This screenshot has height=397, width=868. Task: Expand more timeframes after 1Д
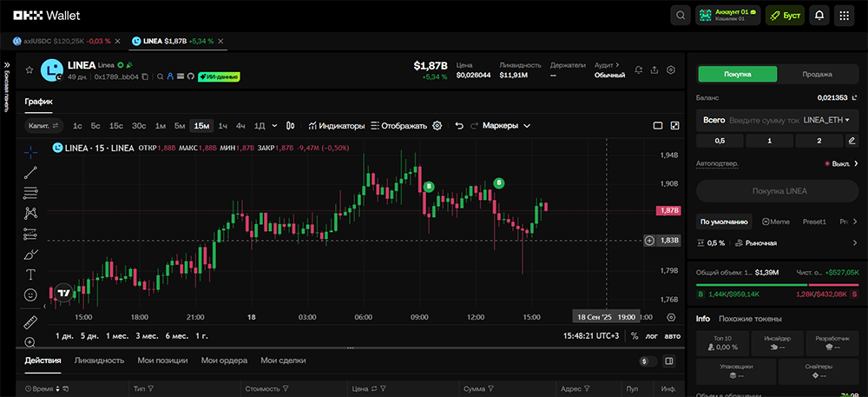pos(274,126)
